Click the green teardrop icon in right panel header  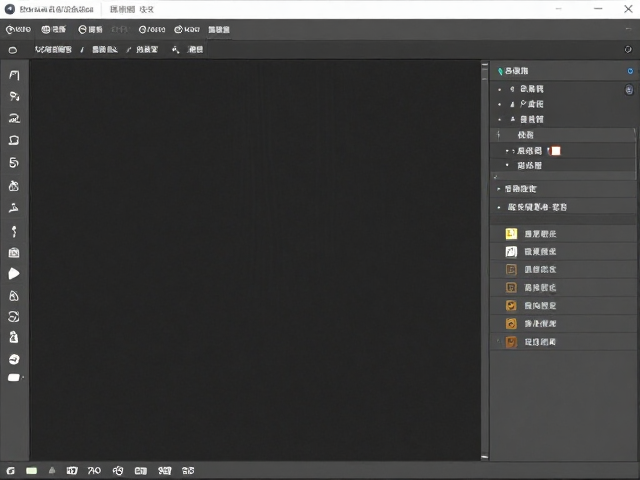pos(500,71)
